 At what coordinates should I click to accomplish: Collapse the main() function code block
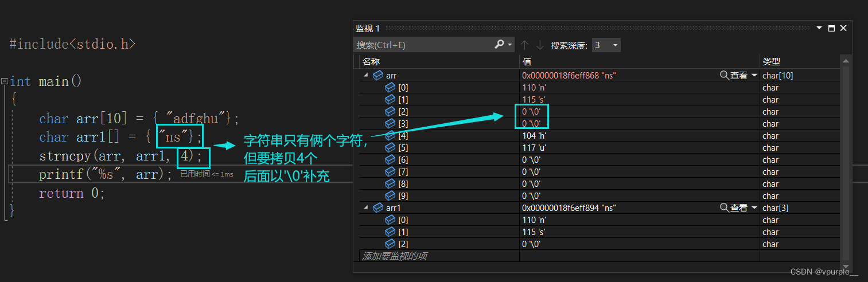pos(4,81)
